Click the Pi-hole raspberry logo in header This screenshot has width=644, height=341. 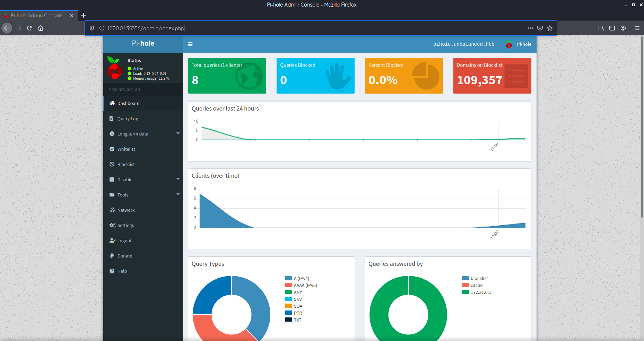tap(509, 44)
